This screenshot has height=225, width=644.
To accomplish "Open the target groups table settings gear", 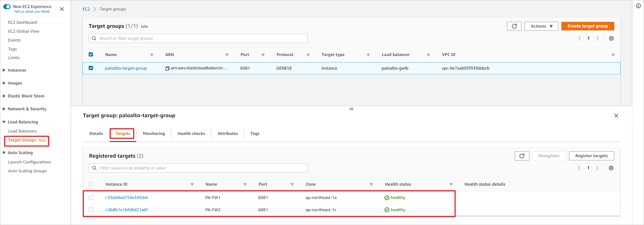I will 611,38.
